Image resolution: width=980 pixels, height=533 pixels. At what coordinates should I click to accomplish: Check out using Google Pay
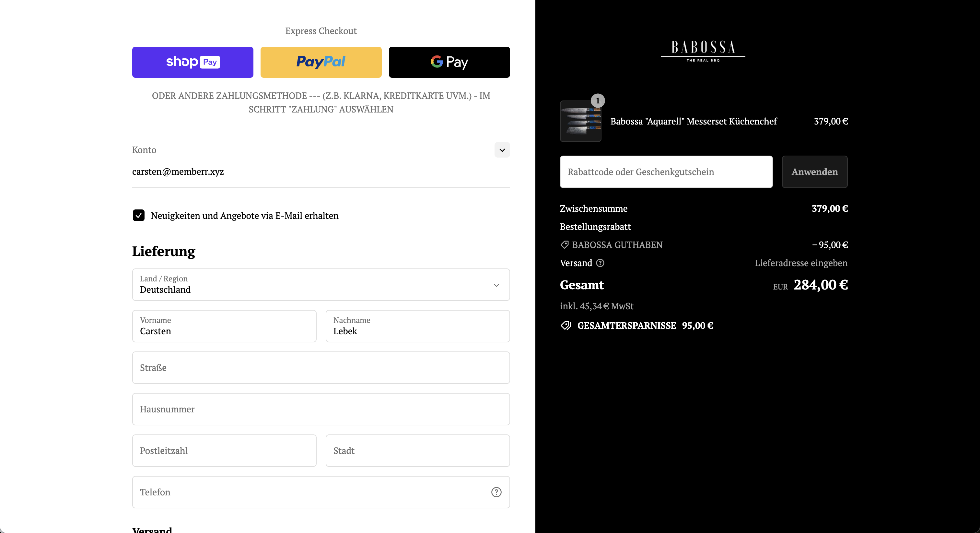point(449,62)
